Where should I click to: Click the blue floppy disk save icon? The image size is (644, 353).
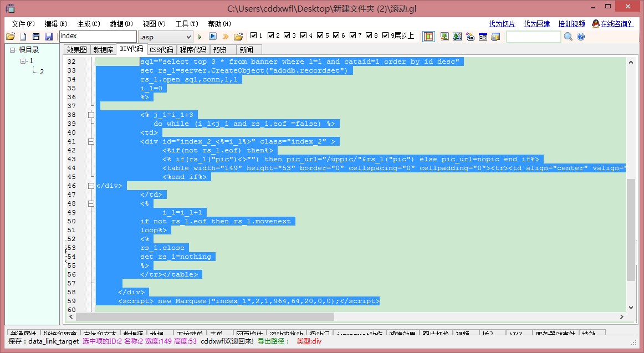[48, 37]
